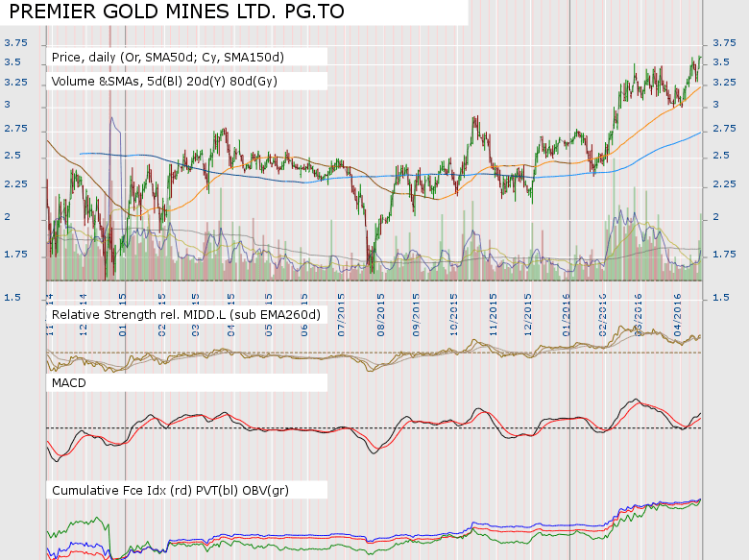Click the 04/2016 date label
Screen dimensions: 749x560
tap(677, 315)
